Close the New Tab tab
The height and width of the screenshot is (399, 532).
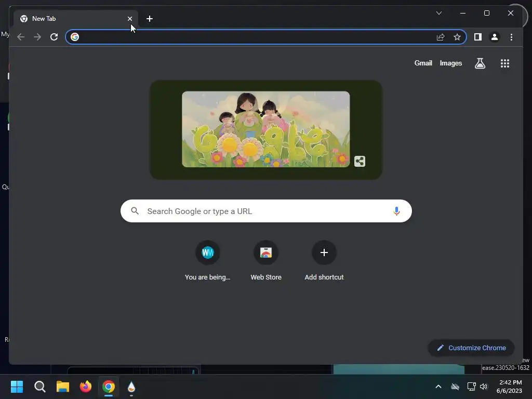click(x=130, y=19)
